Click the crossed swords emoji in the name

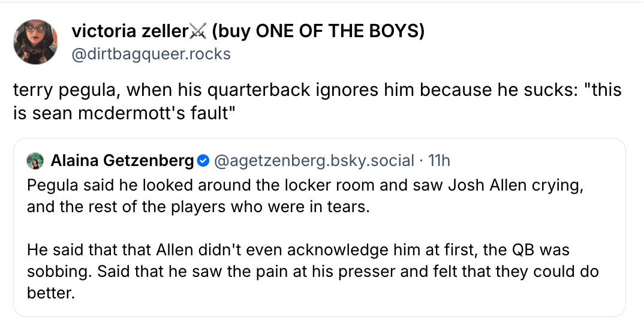point(197,31)
